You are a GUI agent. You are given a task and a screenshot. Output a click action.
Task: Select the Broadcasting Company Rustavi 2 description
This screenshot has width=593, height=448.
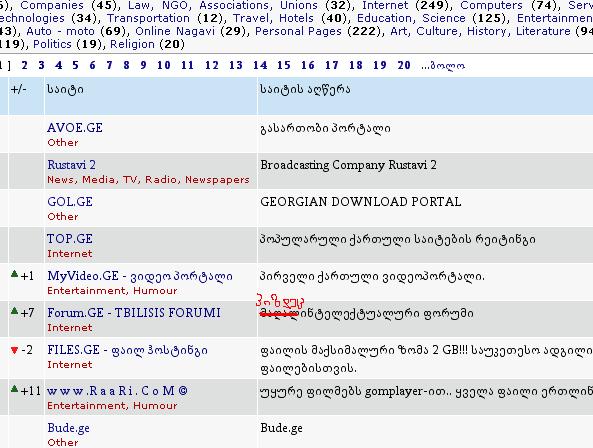(x=348, y=165)
